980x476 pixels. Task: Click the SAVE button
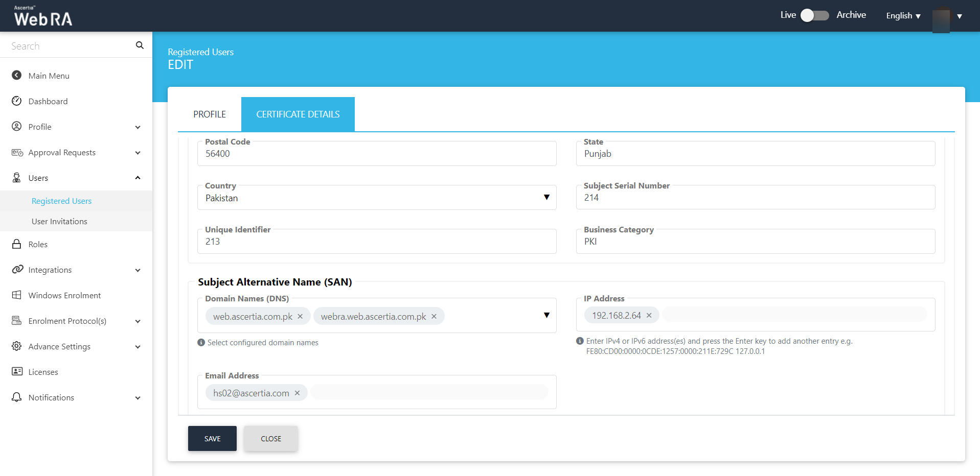click(212, 439)
